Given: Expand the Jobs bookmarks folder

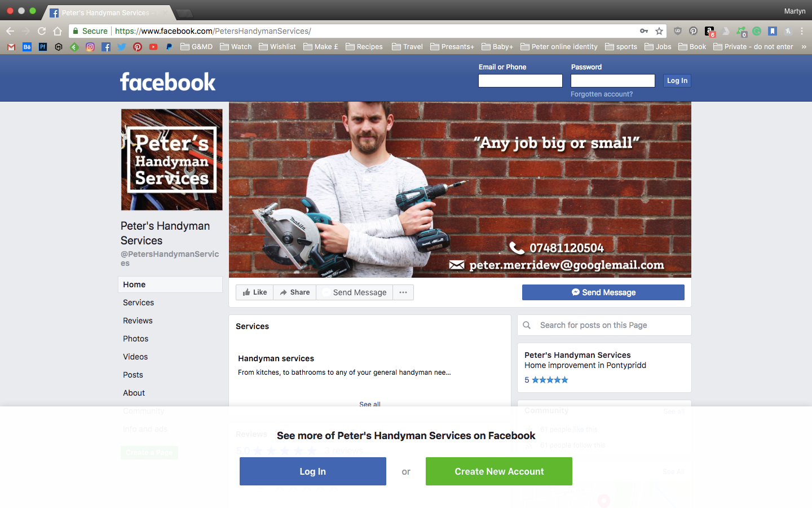Looking at the screenshot, I should coord(658,47).
